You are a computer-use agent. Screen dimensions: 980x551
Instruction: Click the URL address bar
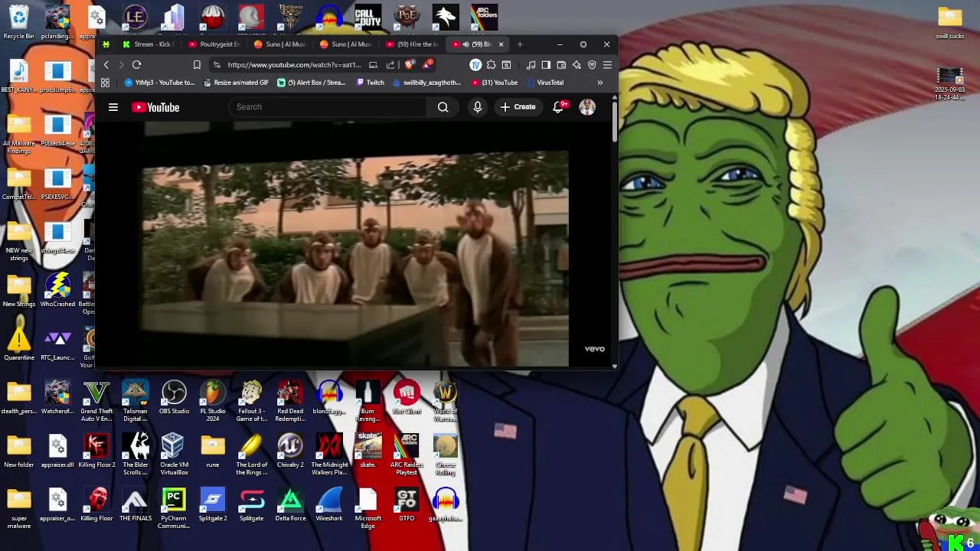(x=294, y=65)
